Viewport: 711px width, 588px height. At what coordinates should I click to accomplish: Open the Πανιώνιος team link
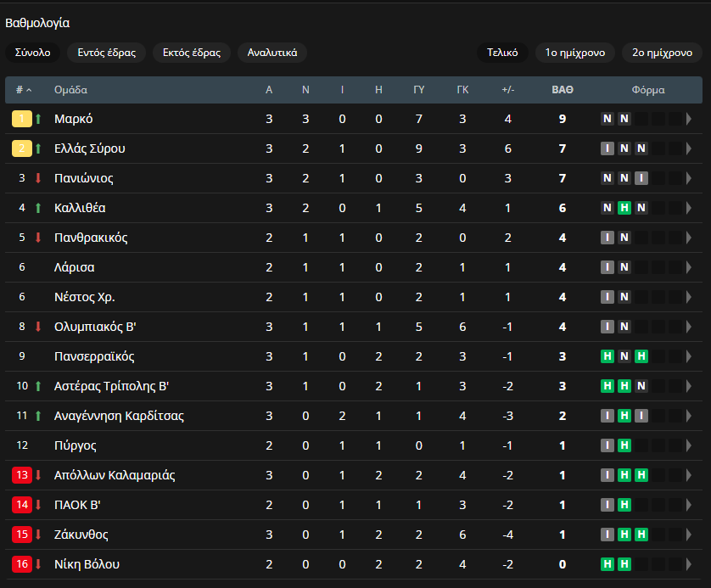click(84, 178)
